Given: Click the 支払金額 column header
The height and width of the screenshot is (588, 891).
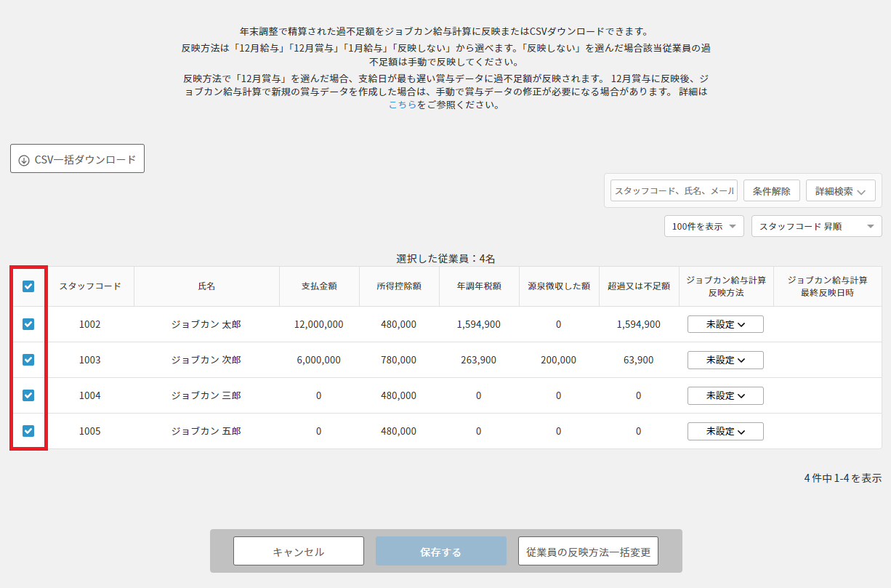Looking at the screenshot, I should (319, 286).
